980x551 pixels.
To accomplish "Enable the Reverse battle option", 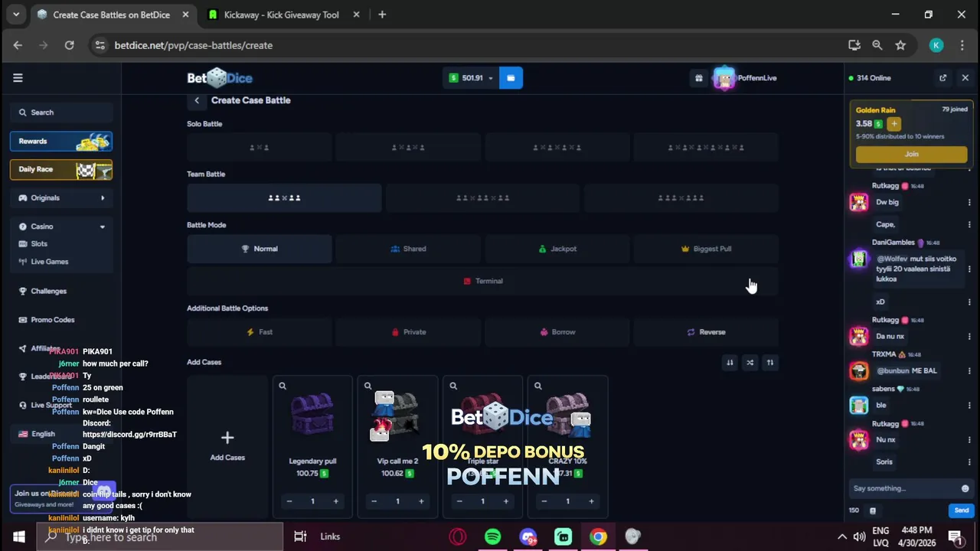I will (706, 332).
